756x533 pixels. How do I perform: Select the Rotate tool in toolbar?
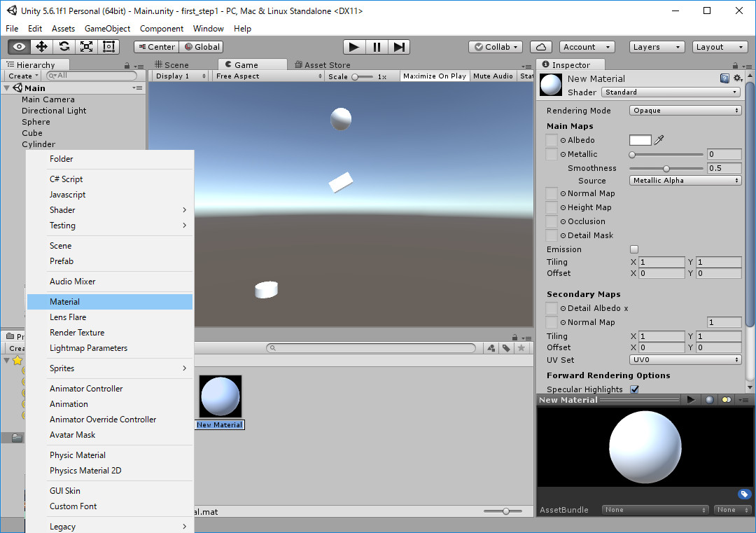click(64, 47)
